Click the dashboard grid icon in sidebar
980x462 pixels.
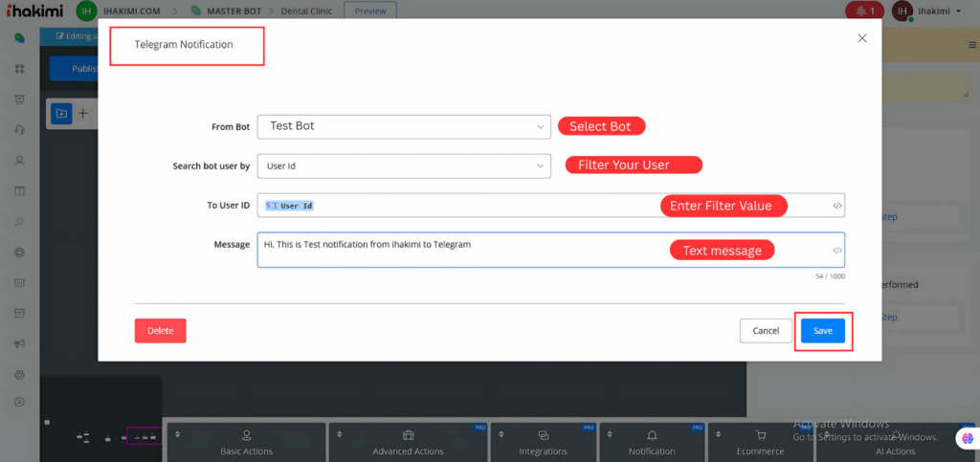[19, 70]
